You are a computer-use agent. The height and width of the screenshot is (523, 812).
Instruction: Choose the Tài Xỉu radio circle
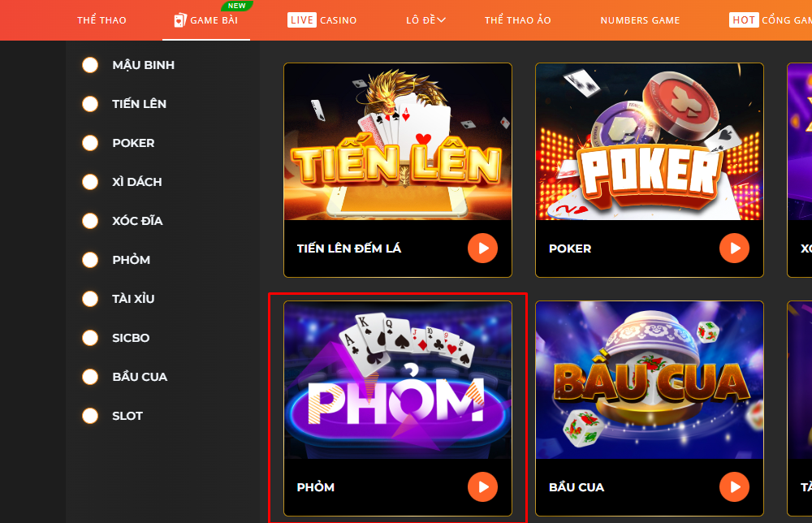90,299
